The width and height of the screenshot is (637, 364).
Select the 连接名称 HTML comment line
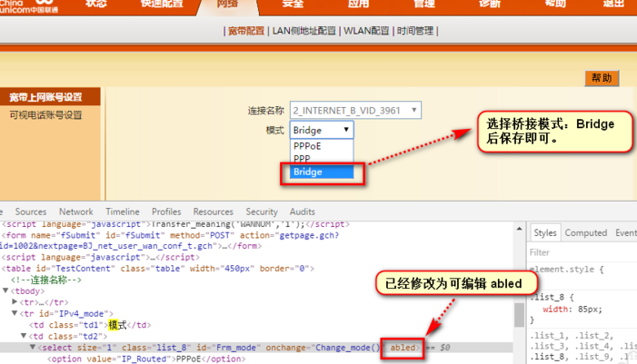[x=46, y=280]
